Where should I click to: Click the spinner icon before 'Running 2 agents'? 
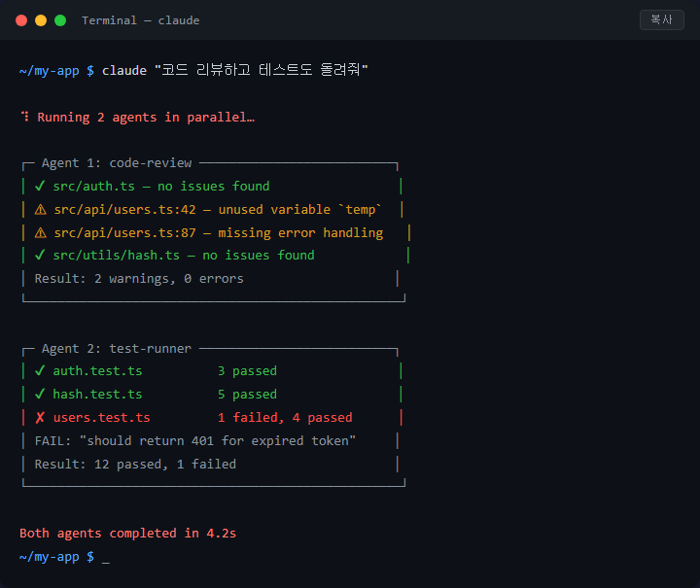click(x=25, y=117)
